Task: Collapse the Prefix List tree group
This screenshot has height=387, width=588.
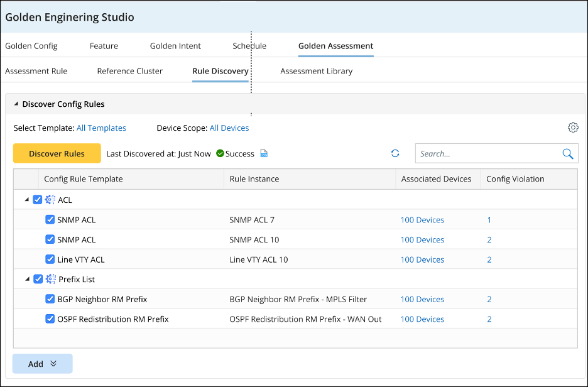Action: pos(27,280)
